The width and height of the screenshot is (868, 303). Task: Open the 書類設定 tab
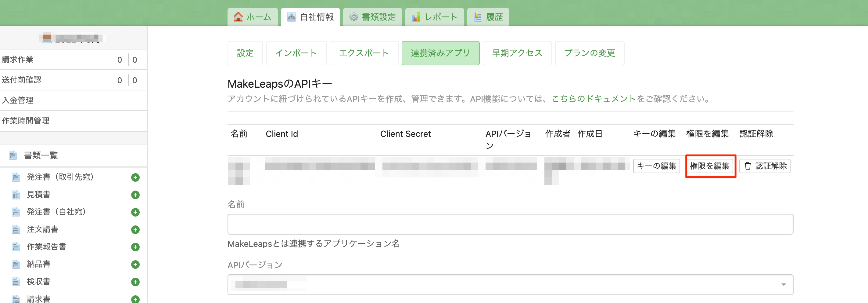tap(372, 17)
